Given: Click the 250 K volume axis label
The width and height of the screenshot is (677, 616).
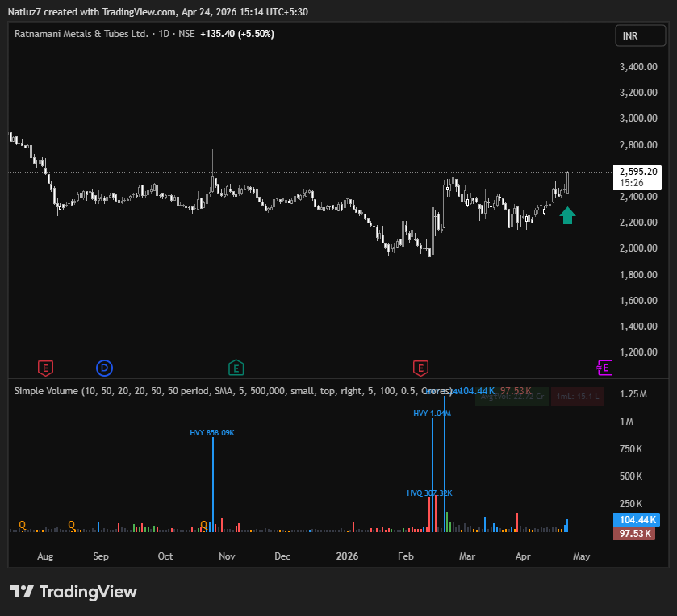Looking at the screenshot, I should [x=631, y=504].
